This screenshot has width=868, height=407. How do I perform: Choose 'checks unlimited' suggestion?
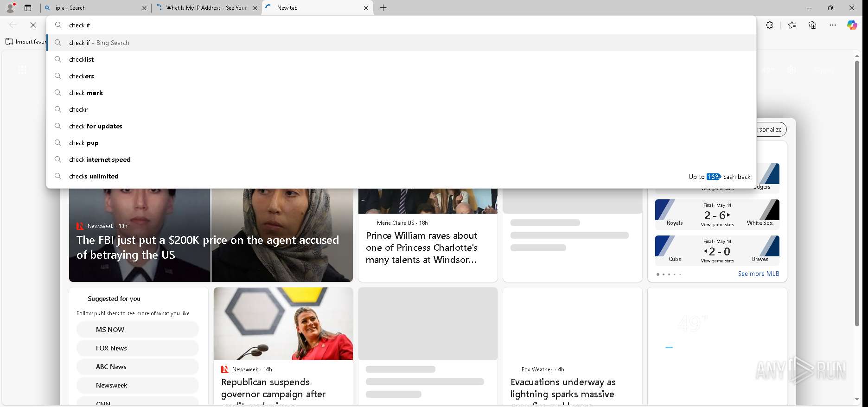(401, 176)
